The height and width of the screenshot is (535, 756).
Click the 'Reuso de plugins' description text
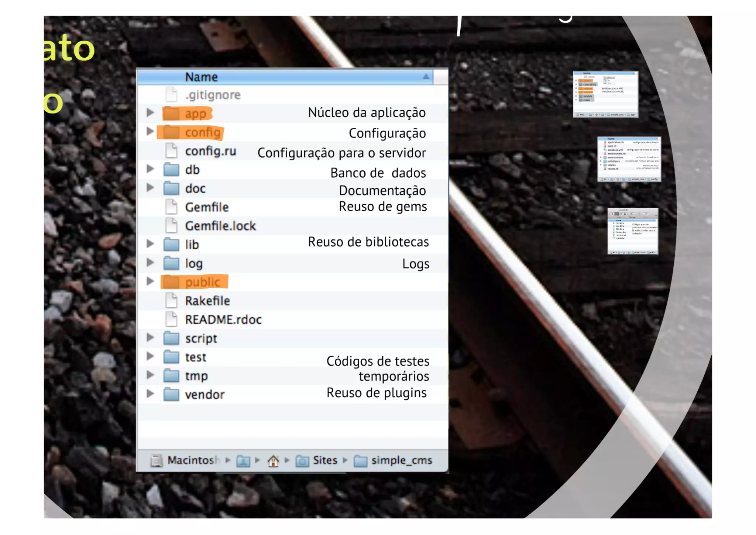(x=377, y=393)
